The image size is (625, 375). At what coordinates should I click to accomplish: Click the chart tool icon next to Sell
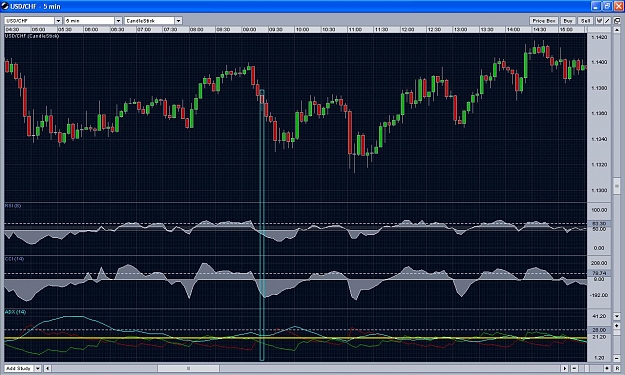(x=599, y=21)
